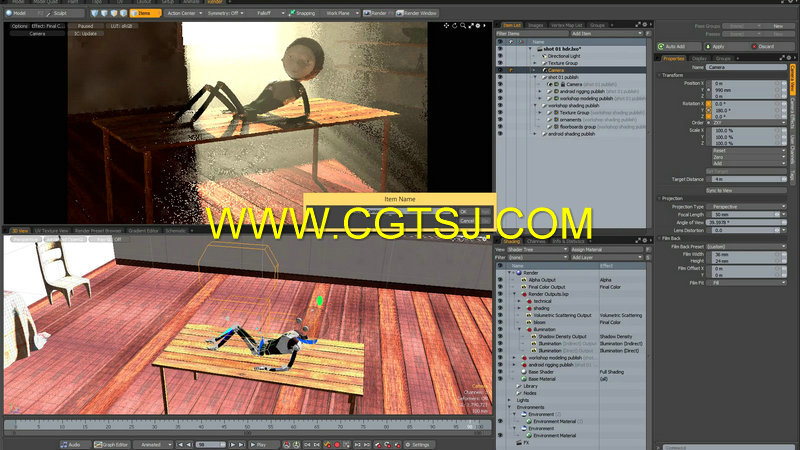
Task: Toggle Snapping in the toolbar
Action: point(302,13)
